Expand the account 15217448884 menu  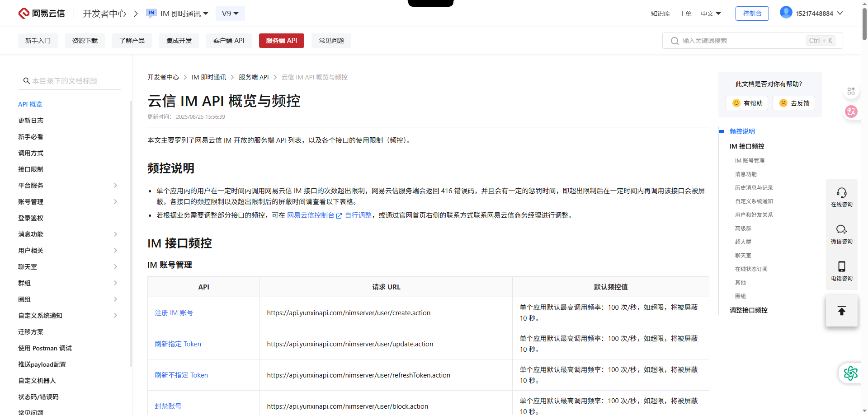840,13
